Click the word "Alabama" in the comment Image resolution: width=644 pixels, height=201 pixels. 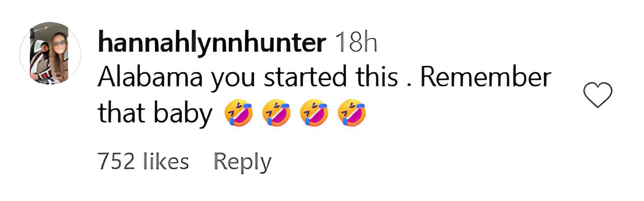point(150,77)
